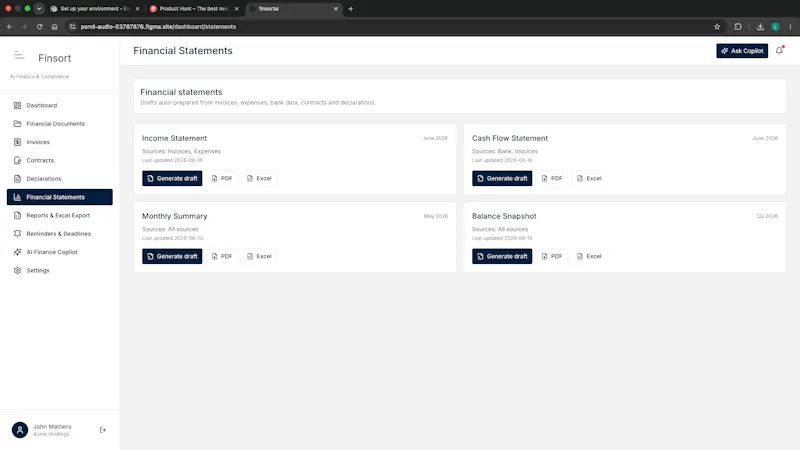Switch to Product Hunt tab
The height and width of the screenshot is (450, 800).
point(193,9)
